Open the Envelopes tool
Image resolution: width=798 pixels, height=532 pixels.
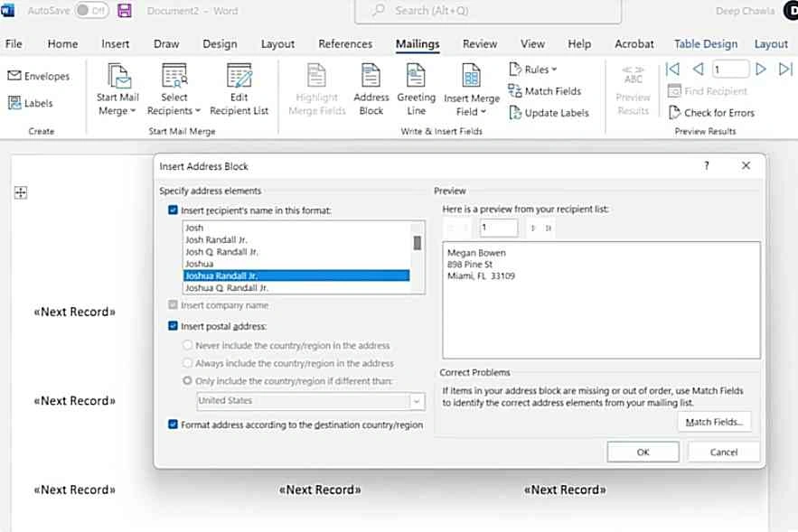click(x=39, y=76)
